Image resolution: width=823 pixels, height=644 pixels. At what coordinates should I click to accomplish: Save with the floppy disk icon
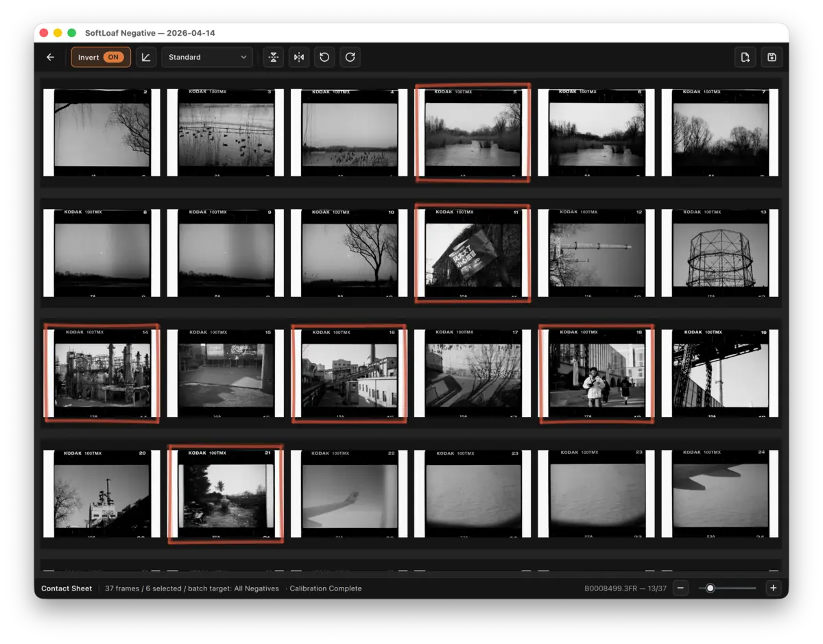point(772,58)
